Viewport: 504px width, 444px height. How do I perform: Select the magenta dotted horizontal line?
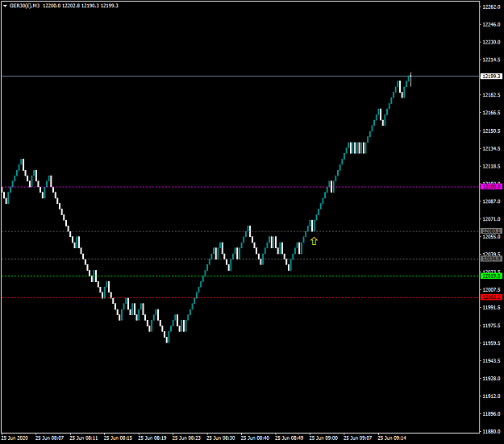click(x=240, y=187)
